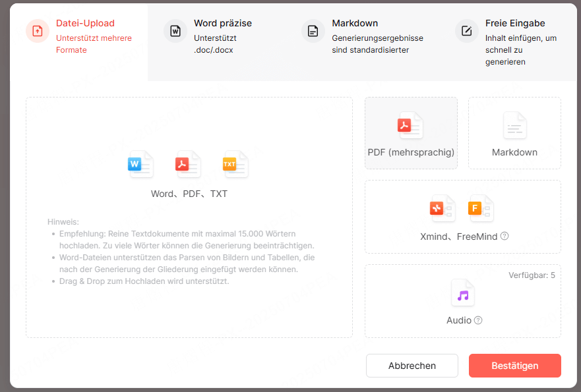
Task: Click the Freie Eingabe pencil icon
Action: click(x=466, y=31)
